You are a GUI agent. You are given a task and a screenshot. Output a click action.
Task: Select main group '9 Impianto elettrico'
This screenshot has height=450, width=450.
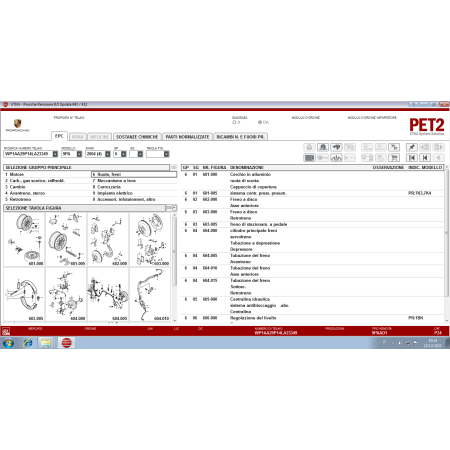point(134,193)
